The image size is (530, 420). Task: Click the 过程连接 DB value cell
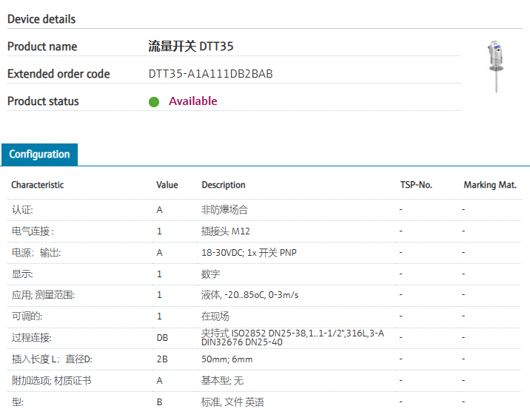click(x=162, y=338)
